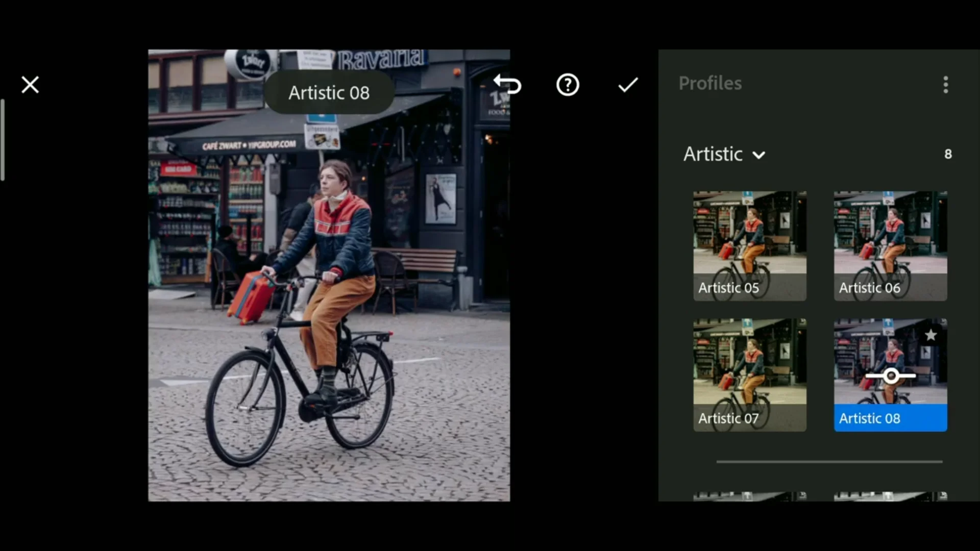Viewport: 980px width, 551px height.
Task: Open the three-dot Profiles options menu
Action: pos(946,85)
